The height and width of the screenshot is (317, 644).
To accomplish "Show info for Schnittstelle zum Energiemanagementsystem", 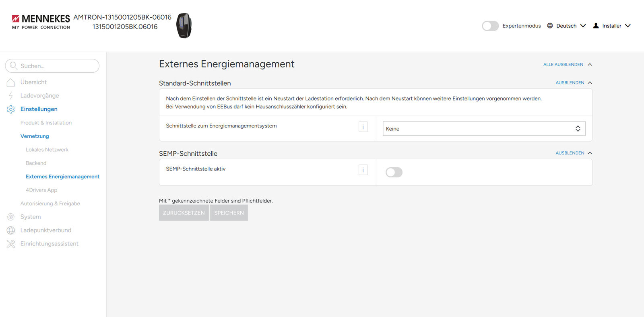I will pyautogui.click(x=363, y=127).
